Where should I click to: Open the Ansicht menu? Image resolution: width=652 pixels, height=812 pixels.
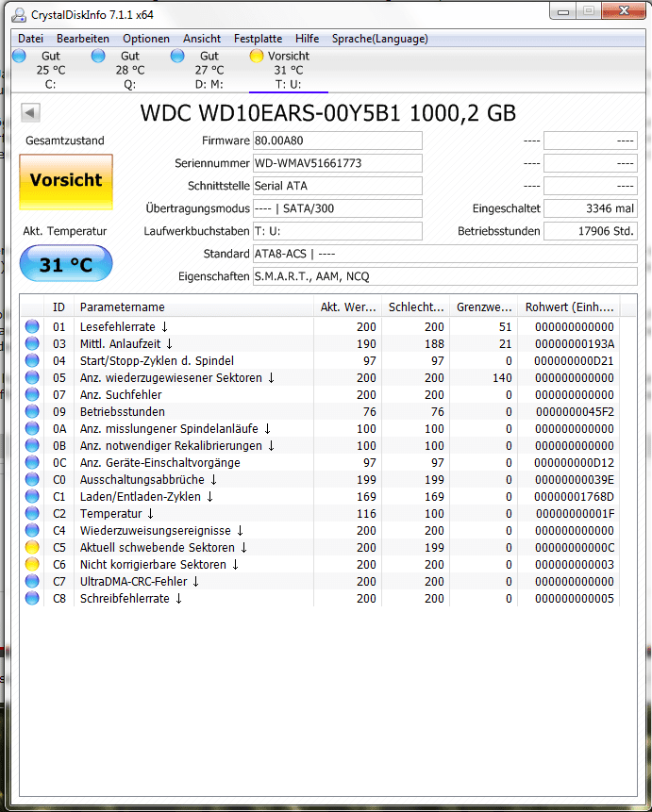(202, 39)
